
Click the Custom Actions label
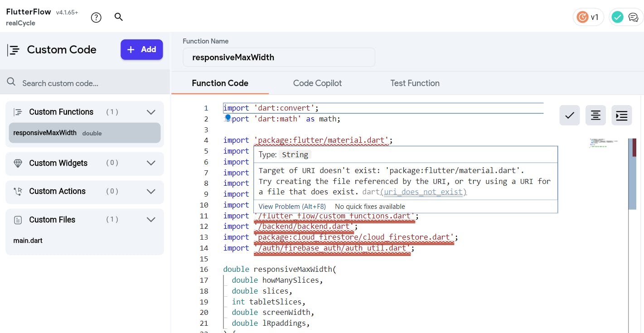point(57,191)
